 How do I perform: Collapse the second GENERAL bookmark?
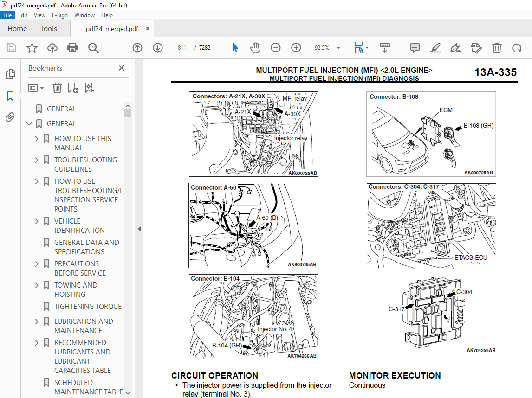[29, 124]
